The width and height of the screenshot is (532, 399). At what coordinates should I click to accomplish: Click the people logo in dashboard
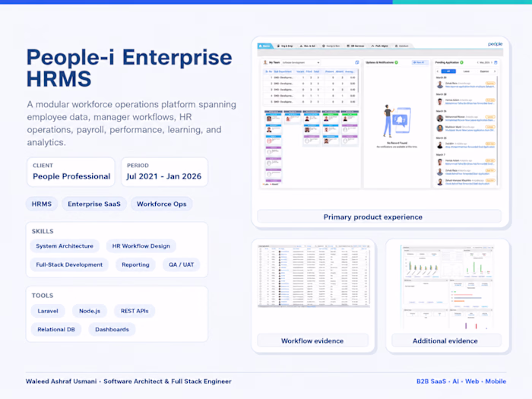(x=495, y=44)
